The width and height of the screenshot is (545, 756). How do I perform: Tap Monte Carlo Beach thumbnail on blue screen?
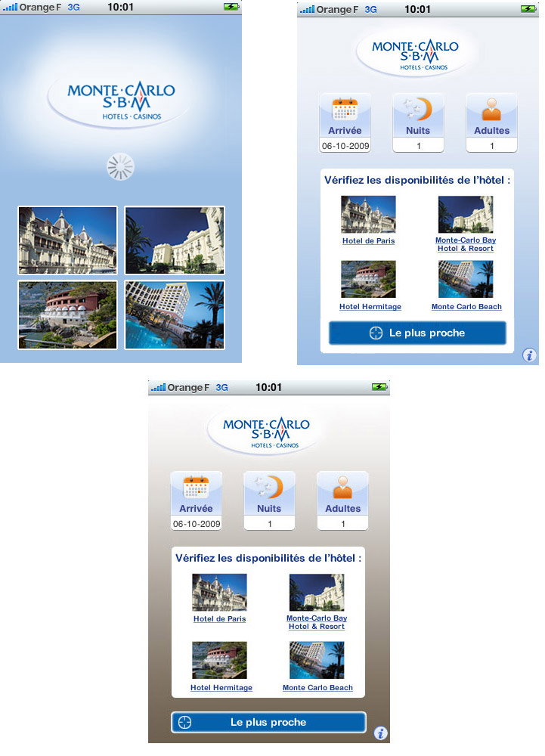tap(466, 280)
